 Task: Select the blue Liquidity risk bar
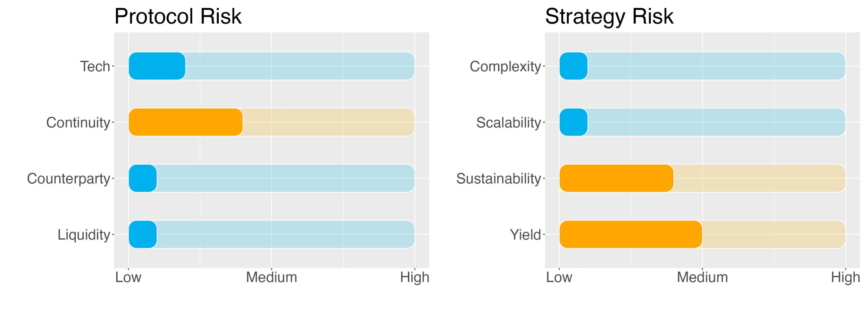[143, 234]
